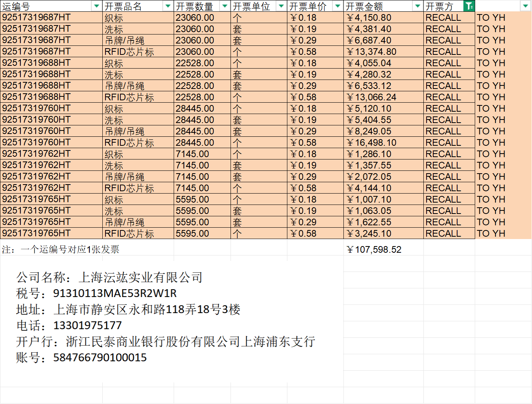Click the first 92517319687HT cell
532x404 pixels.
pos(36,18)
